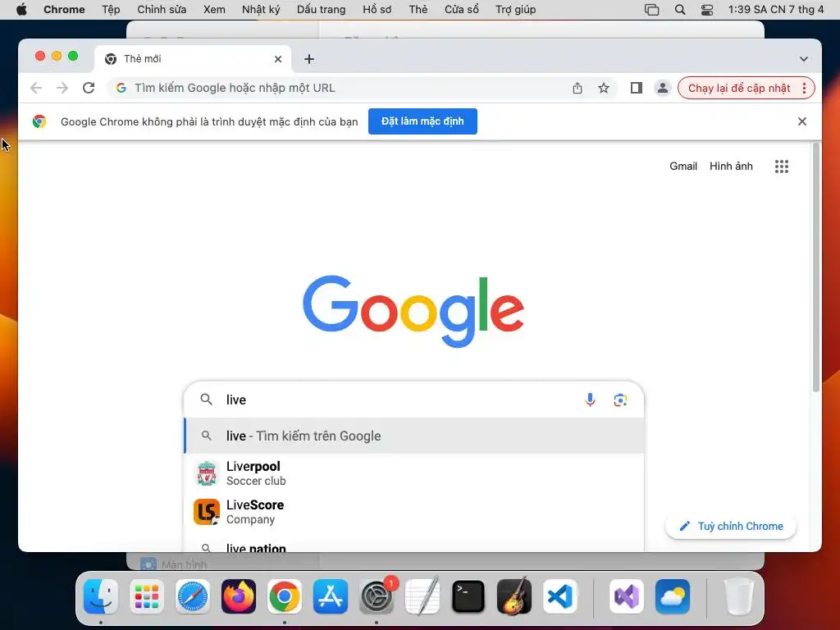
Task: Open Chrome three-dot menu
Action: 804,88
